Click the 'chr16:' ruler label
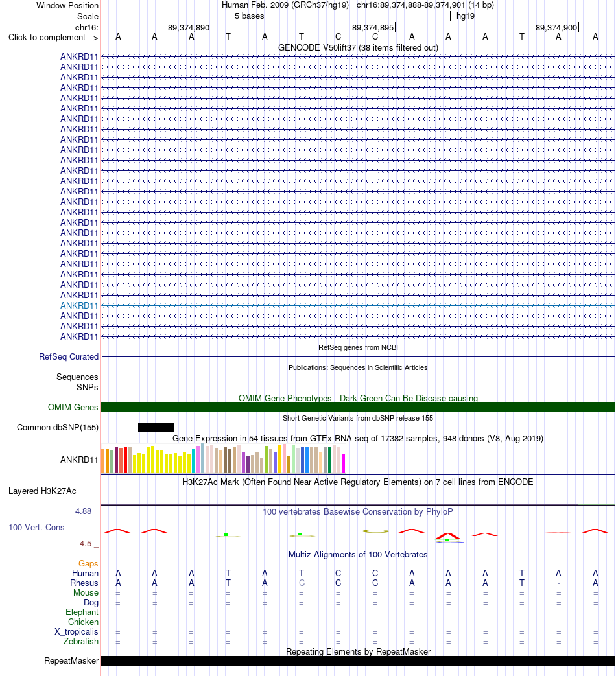Image resolution: width=616 pixels, height=676 pixels. [x=87, y=28]
